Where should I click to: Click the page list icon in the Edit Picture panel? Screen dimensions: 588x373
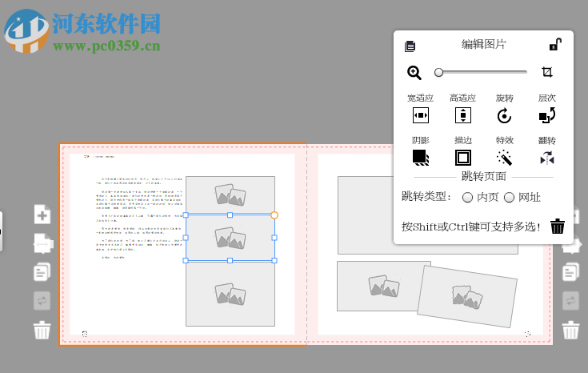[410, 46]
